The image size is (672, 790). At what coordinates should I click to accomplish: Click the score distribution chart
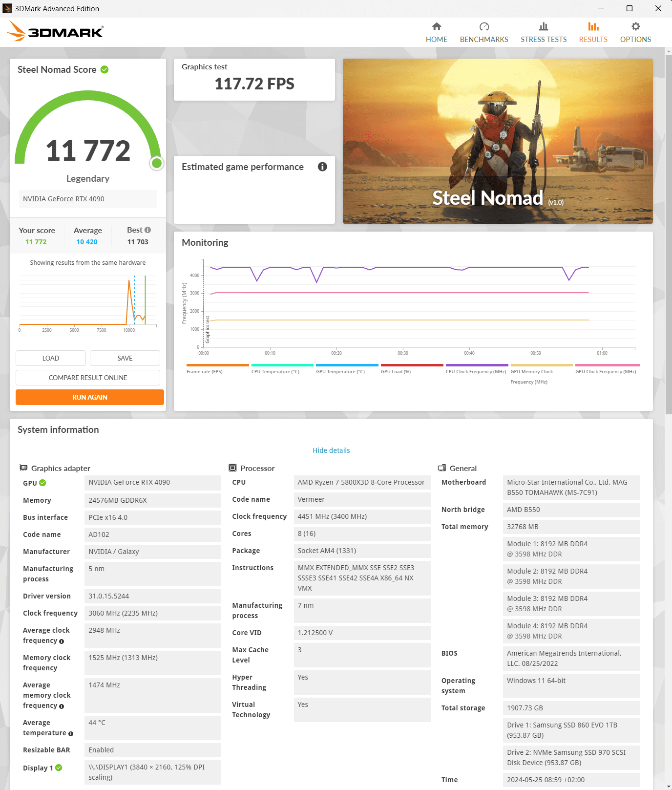pos(88,303)
